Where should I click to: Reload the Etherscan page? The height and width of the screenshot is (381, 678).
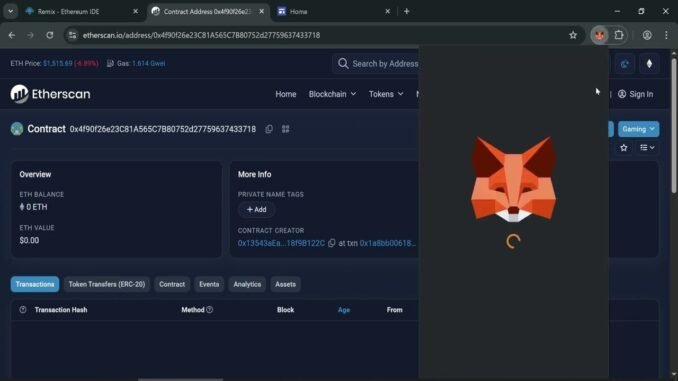[50, 35]
